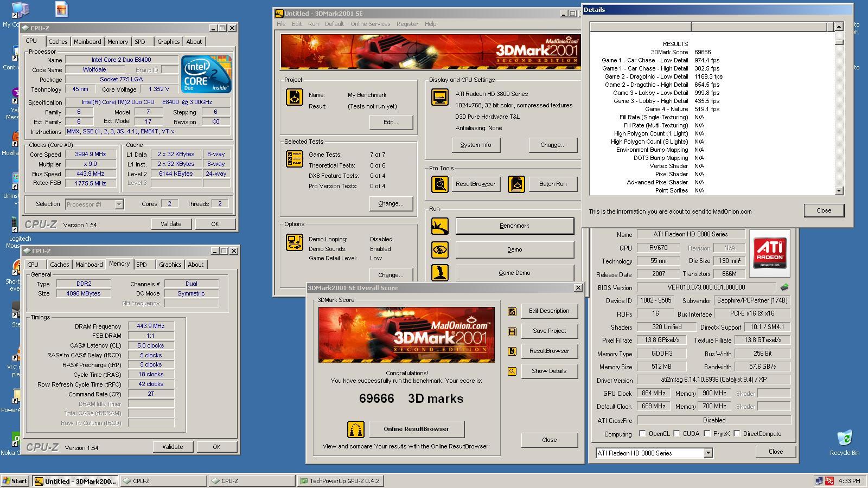Click the Edit Description icon in score dialog
This screenshot has height=488, width=868.
coord(512,311)
